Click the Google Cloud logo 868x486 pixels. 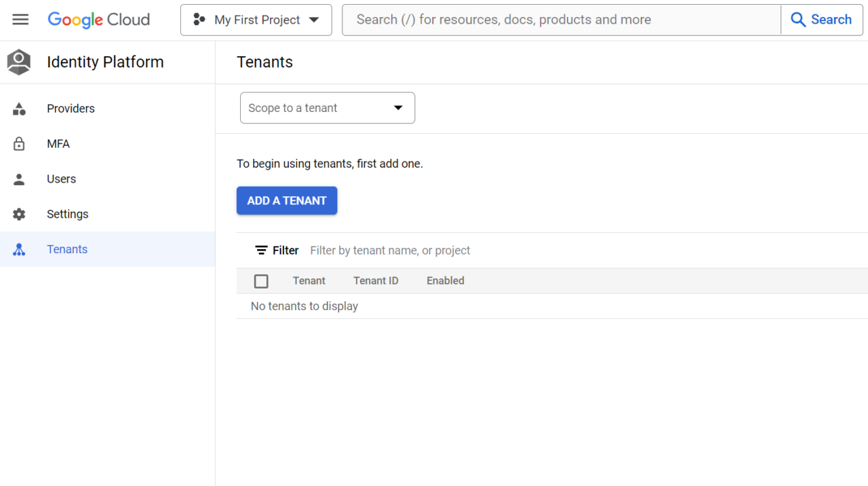point(98,20)
